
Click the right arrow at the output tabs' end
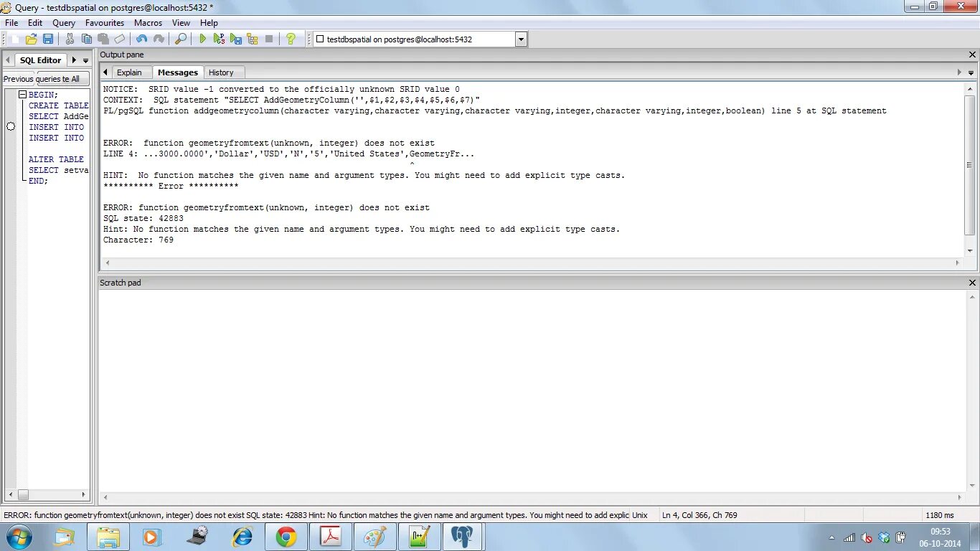tap(959, 72)
